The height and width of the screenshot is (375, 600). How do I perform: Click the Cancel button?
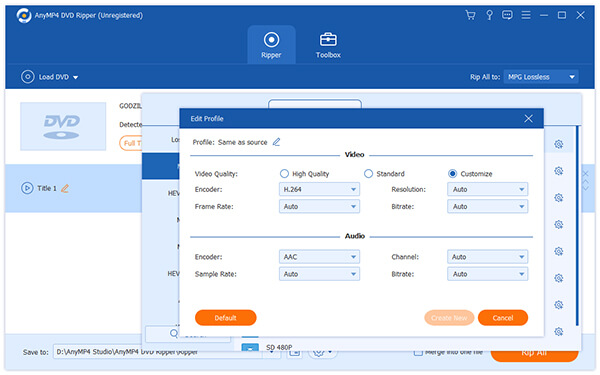[x=503, y=318]
